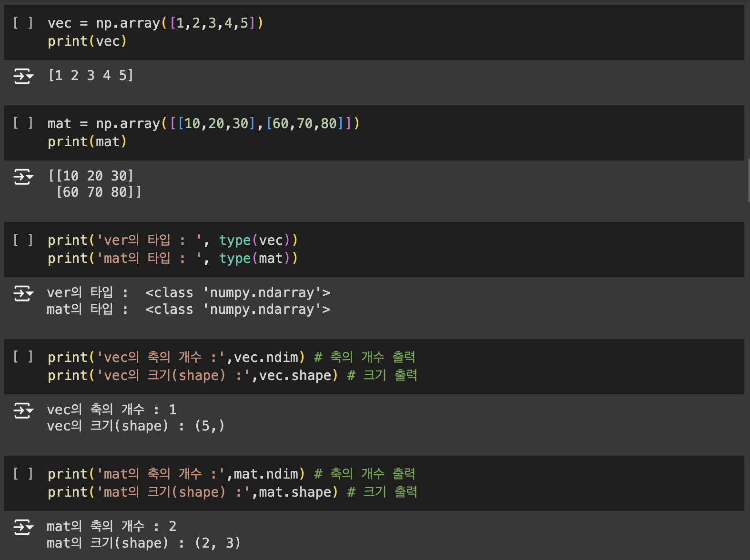750x560 pixels.
Task: Click the [60 70 80]] output row
Action: (x=99, y=192)
